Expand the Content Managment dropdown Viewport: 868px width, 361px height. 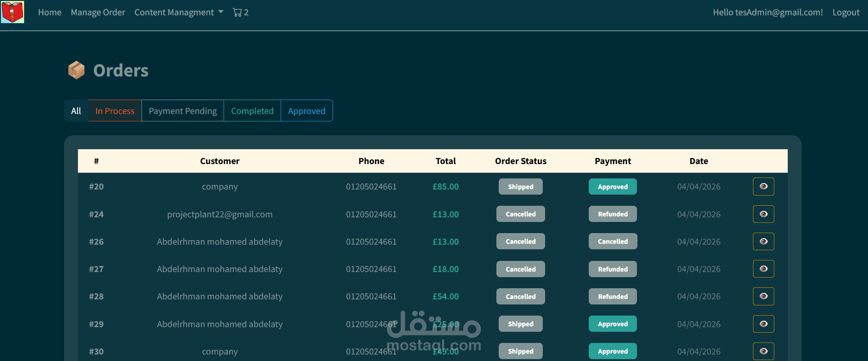tap(179, 13)
